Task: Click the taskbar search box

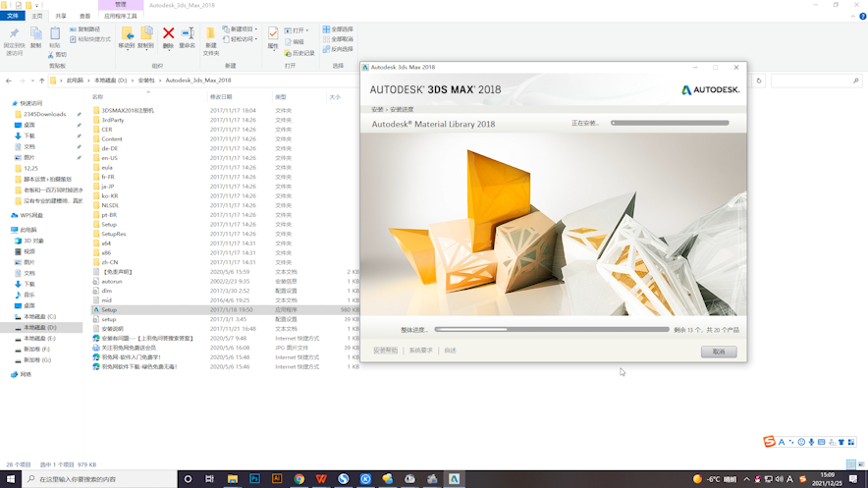Action: point(99,479)
